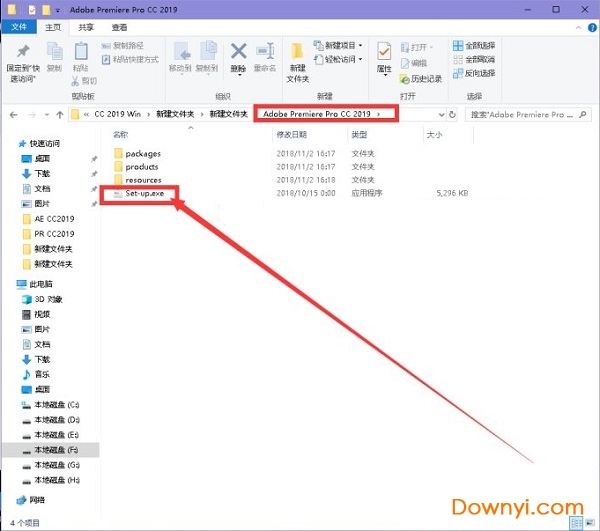This screenshot has height=531, width=600.
Task: Click the 反向选择 button
Action: pos(472,73)
